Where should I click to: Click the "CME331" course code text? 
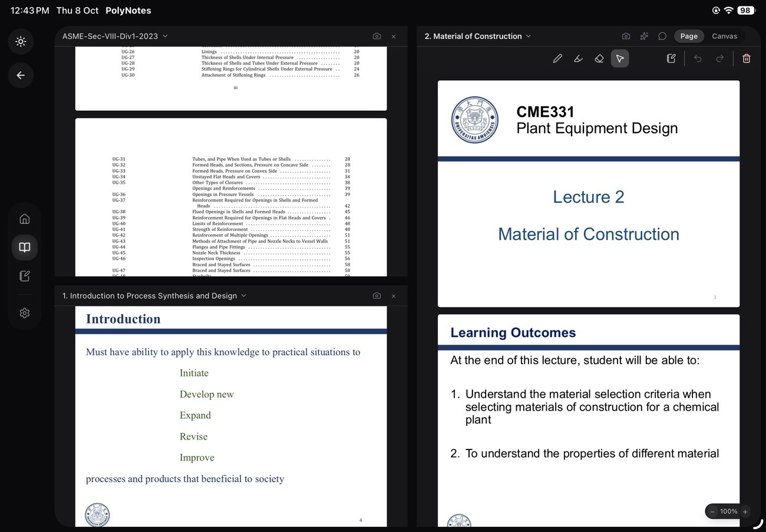(545, 112)
